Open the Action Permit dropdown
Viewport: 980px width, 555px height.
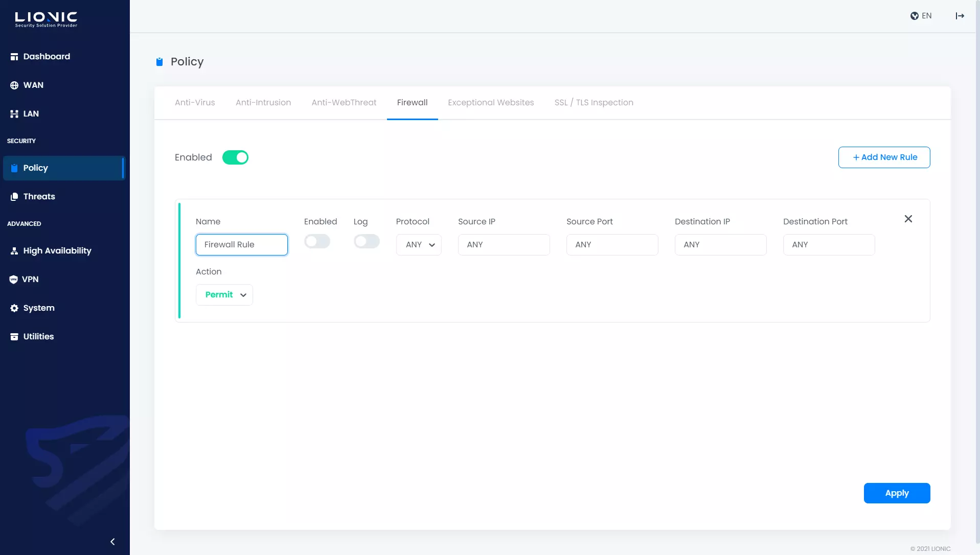click(224, 295)
